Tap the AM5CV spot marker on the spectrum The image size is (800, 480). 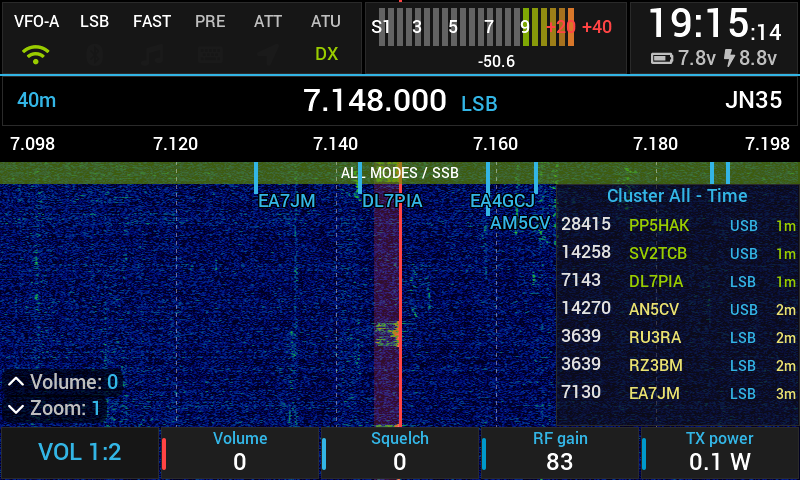[520, 223]
